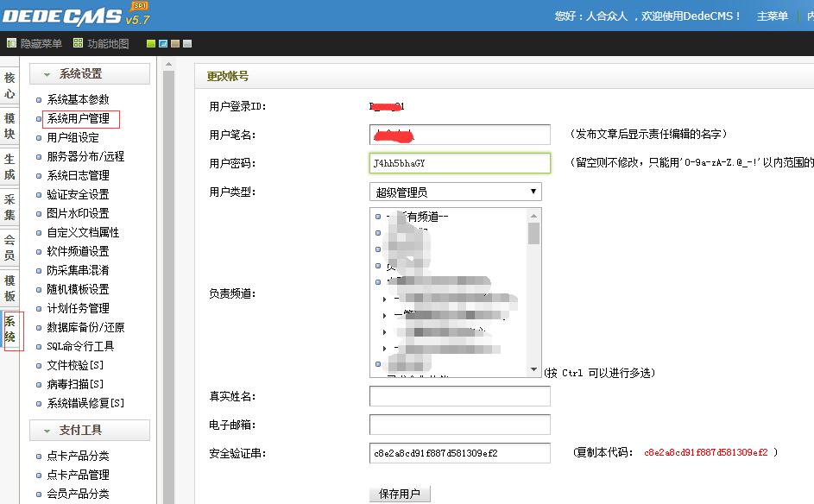Viewport: 814px width, 504px height.
Task: Click the 隐藏菜单 hide menu icon
Action: click(x=11, y=43)
